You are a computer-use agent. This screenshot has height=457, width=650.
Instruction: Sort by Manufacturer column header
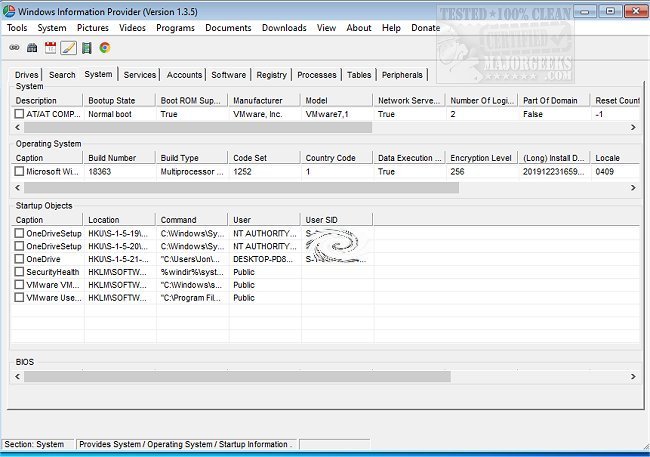264,100
